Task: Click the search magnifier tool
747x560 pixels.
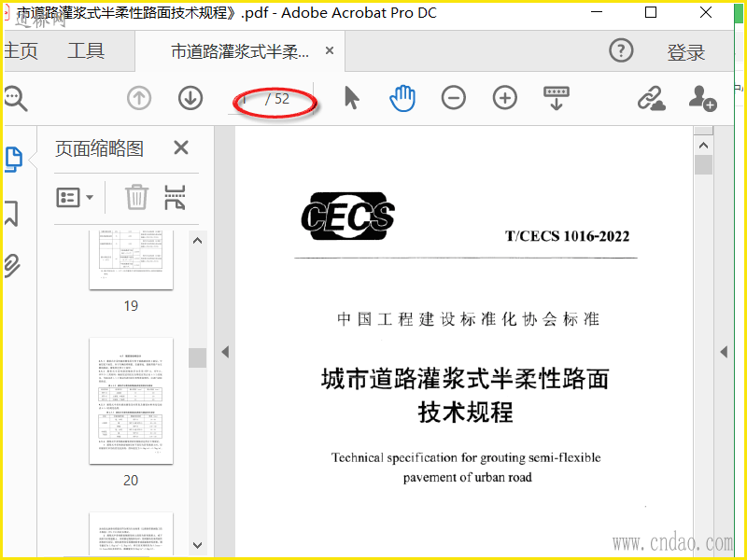Action: pos(16,99)
